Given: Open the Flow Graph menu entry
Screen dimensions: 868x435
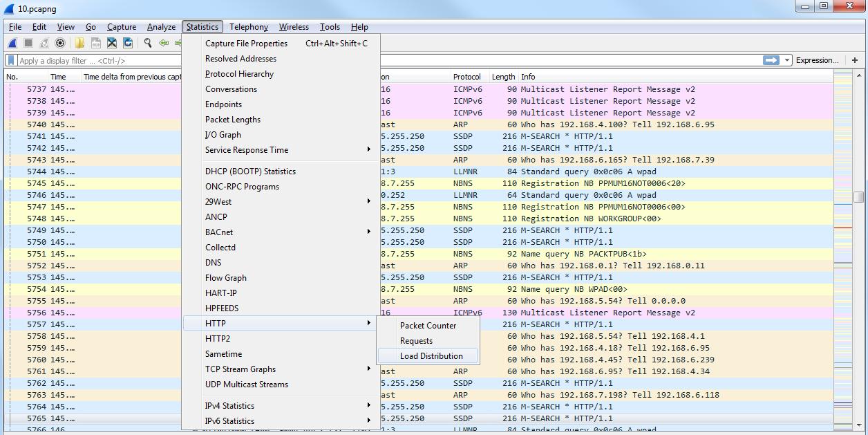Looking at the screenshot, I should pos(225,278).
